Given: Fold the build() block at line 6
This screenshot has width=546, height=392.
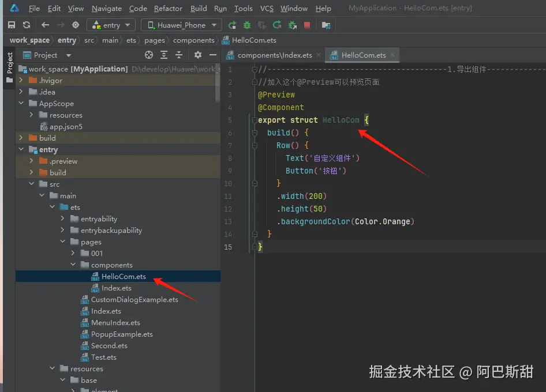Looking at the screenshot, I should point(255,133).
